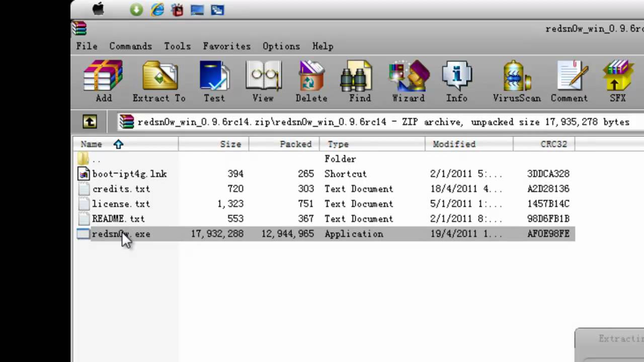Image resolution: width=644 pixels, height=362 pixels.
Task: Click the archive icon in address bar
Action: click(x=126, y=122)
